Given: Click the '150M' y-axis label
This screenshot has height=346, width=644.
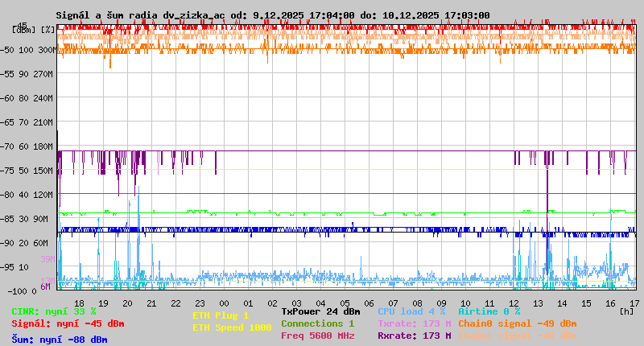Looking at the screenshot, I should tap(44, 171).
